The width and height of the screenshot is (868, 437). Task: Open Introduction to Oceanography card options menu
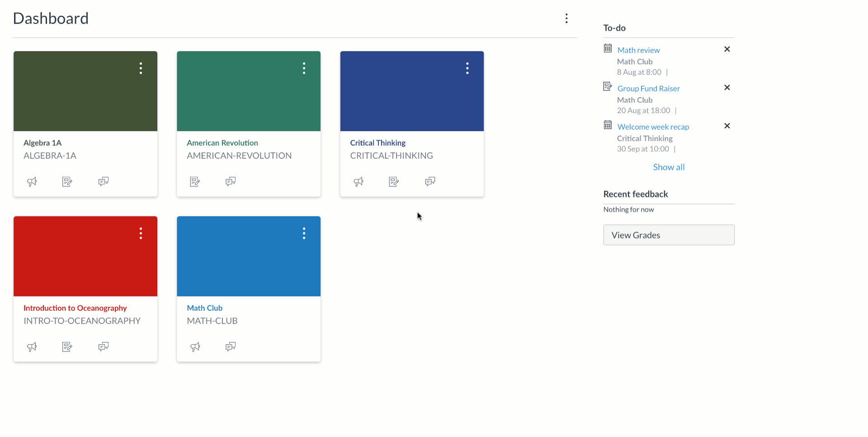coord(141,233)
